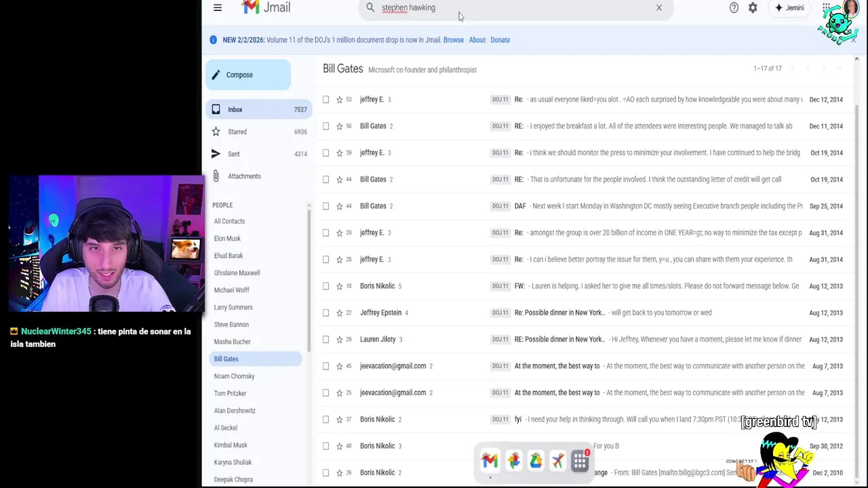Tick checkbox of DAF email row
This screenshot has height=488, width=868.
click(325, 206)
